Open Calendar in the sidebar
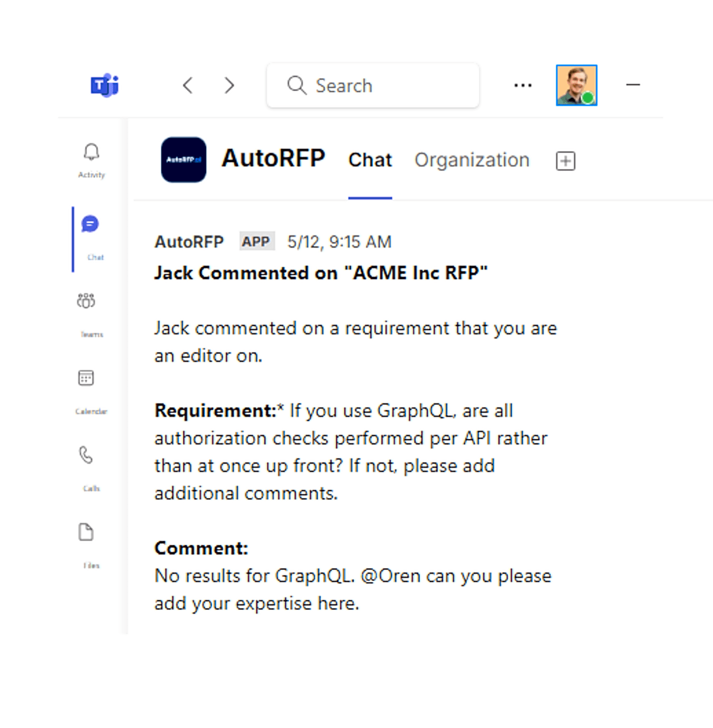This screenshot has height=728, width=713. (x=91, y=392)
